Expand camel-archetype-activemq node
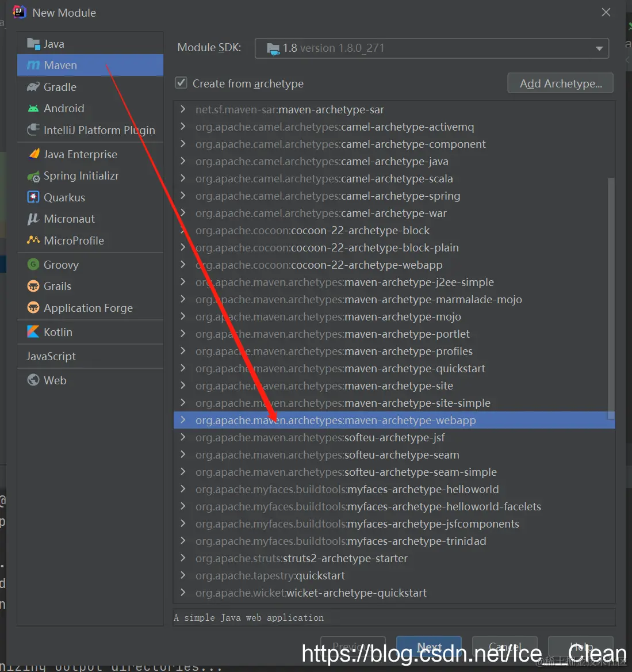The image size is (632, 672). pos(183,127)
